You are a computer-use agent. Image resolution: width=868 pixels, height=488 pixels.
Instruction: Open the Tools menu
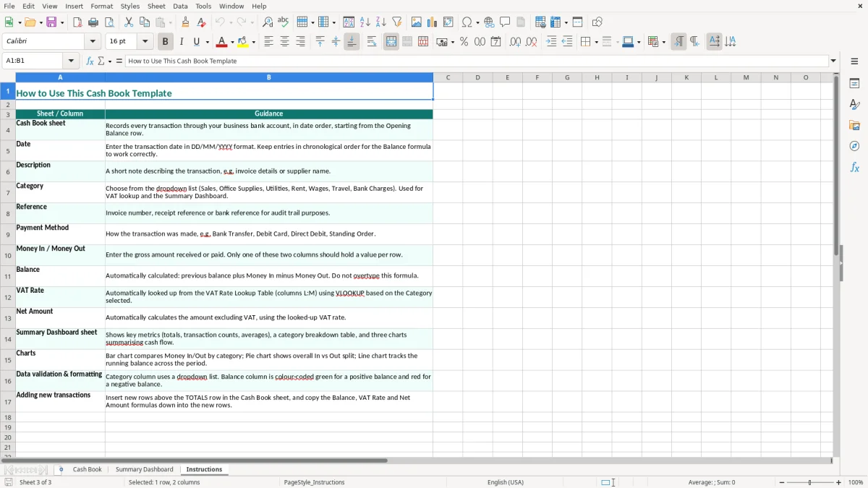click(203, 6)
